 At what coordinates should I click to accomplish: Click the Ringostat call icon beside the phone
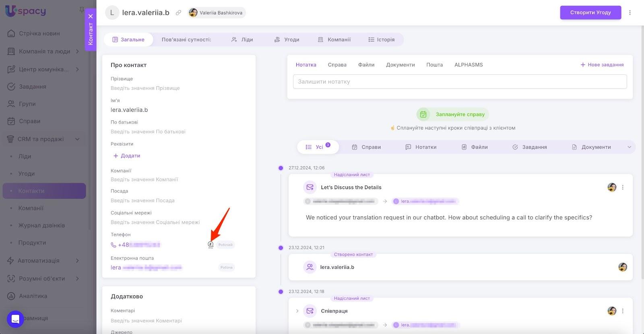(x=211, y=245)
